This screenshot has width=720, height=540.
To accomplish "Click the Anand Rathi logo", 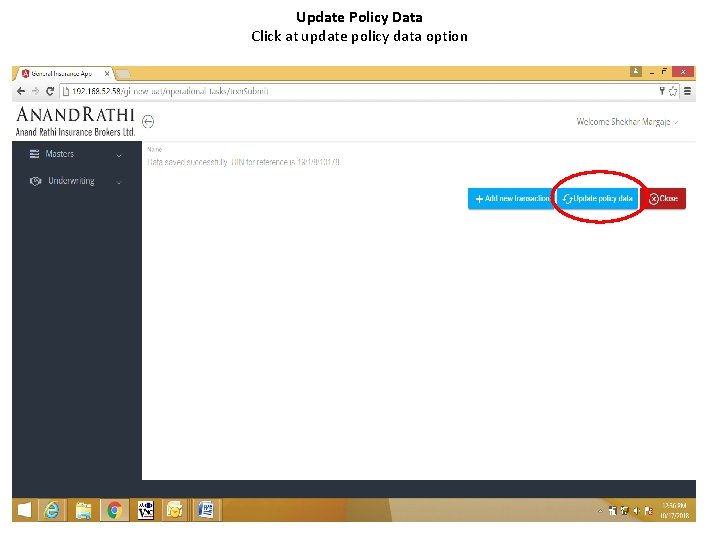I will coord(75,122).
